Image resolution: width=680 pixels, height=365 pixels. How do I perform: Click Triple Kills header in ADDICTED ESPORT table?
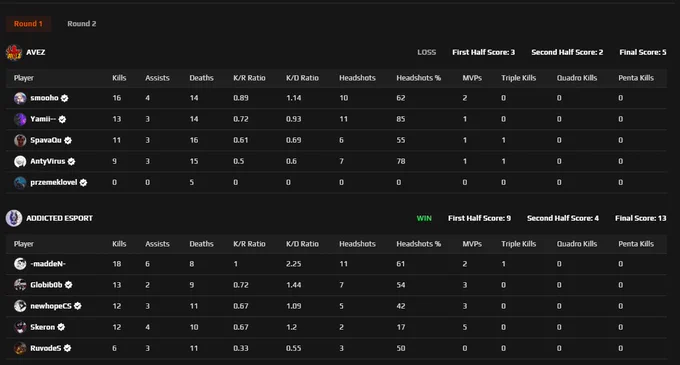(x=519, y=244)
